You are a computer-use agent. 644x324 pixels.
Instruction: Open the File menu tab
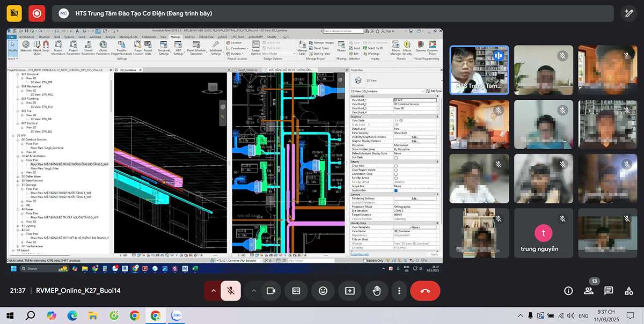coord(12,37)
